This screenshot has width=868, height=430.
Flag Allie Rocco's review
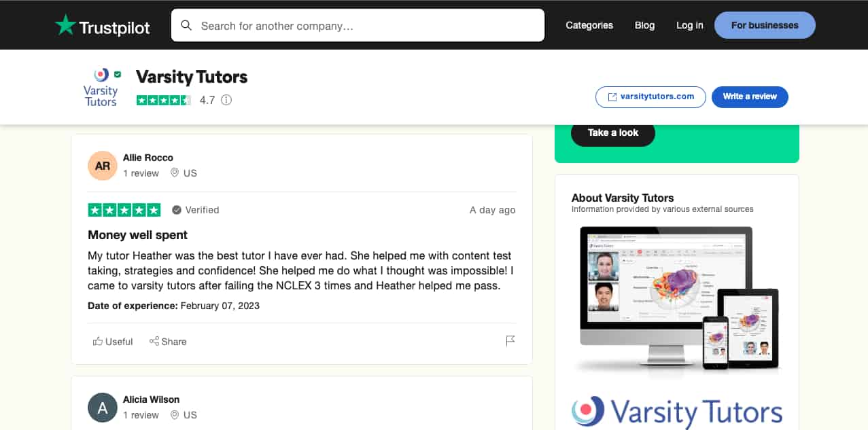pos(510,340)
